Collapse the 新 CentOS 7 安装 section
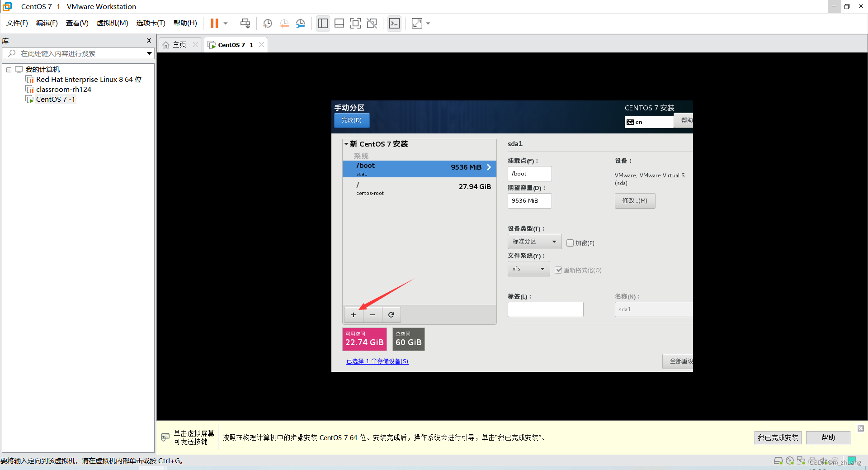The width and height of the screenshot is (868, 470). [x=346, y=144]
